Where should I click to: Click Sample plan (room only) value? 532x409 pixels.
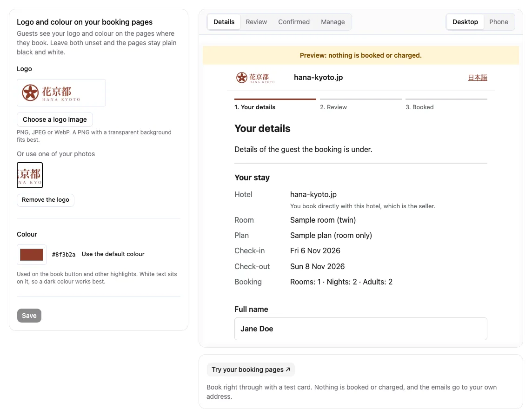tap(331, 235)
